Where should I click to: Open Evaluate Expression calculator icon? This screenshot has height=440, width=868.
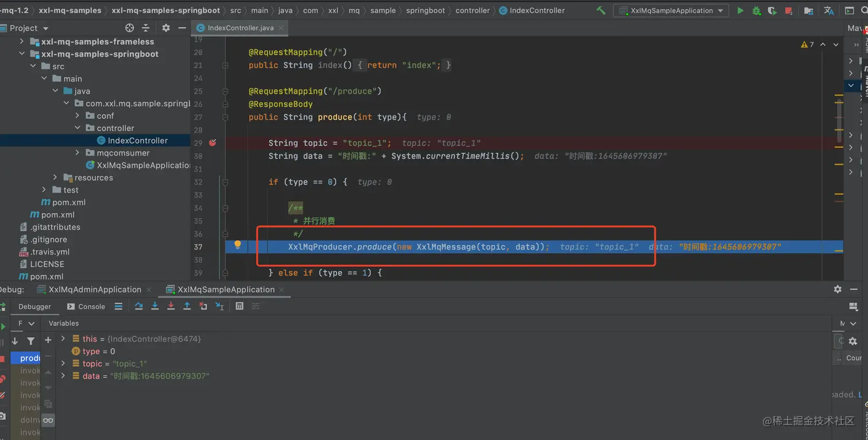click(239, 306)
